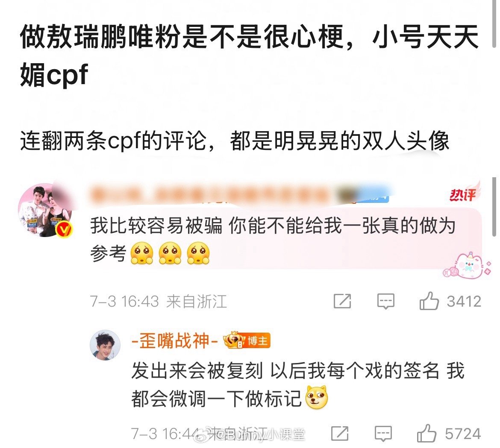Viewport: 500px width, 448px height.
Task: Like the reply with 5724 likes
Action: pyautogui.click(x=426, y=433)
